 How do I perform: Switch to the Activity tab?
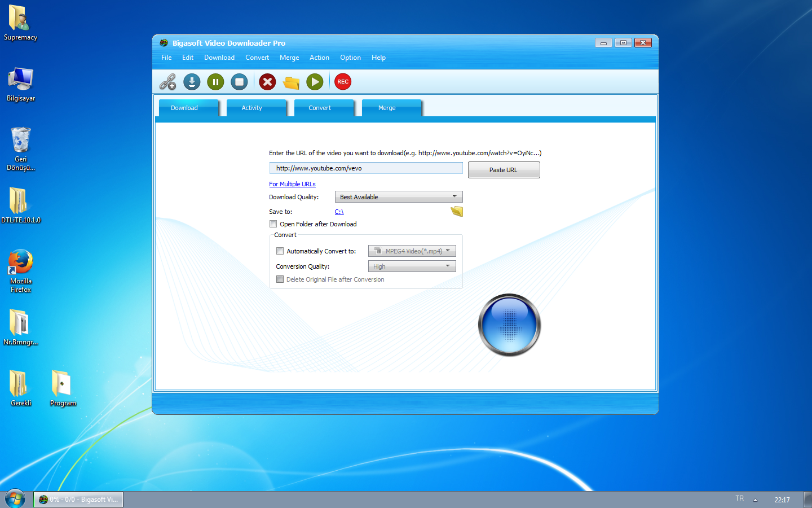pos(257,108)
